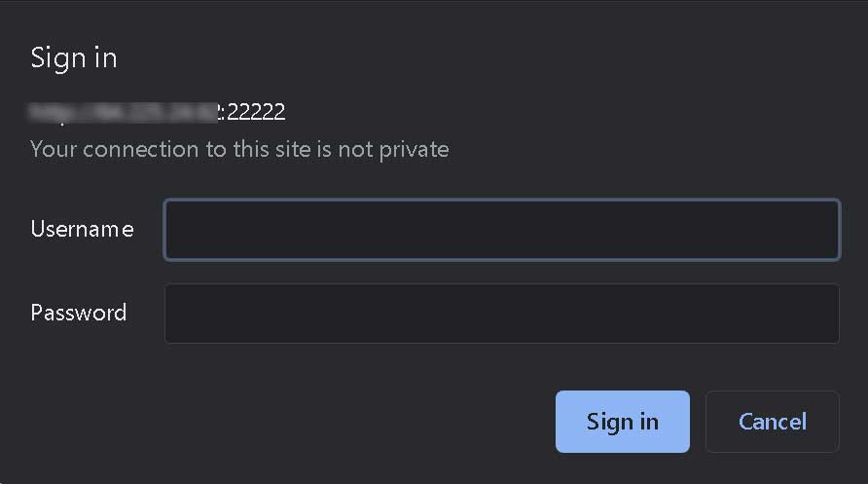
Task: Submit credentials with the Sign in button
Action: (x=622, y=422)
